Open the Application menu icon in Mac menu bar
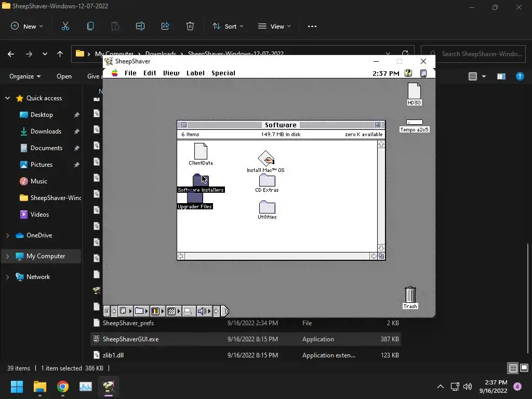Image resolution: width=532 pixels, height=399 pixels. (423, 73)
